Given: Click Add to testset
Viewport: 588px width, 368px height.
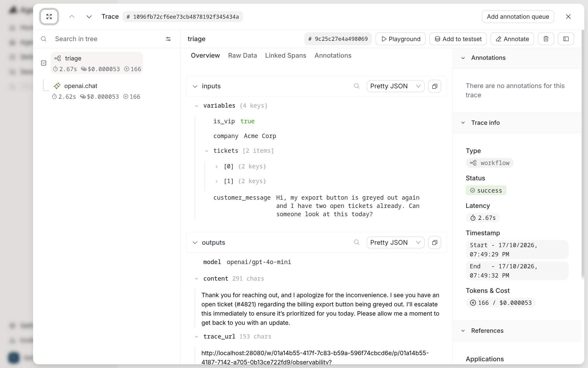Looking at the screenshot, I should click(458, 39).
